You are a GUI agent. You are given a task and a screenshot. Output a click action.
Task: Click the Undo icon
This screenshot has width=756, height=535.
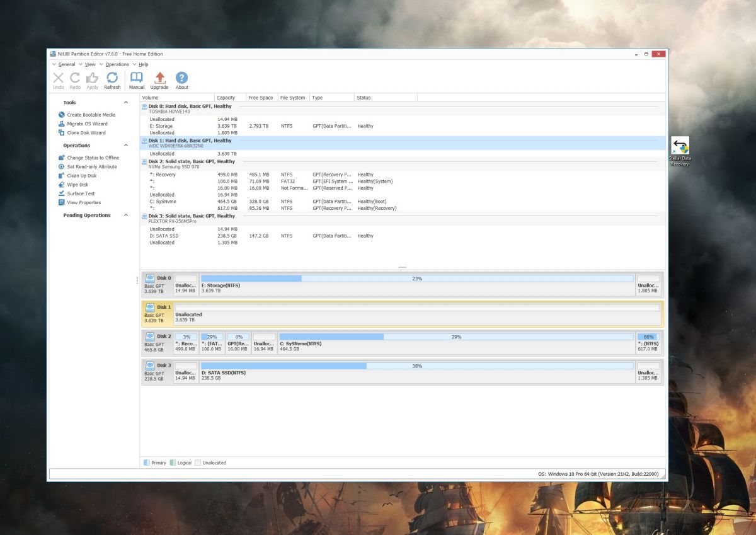[58, 78]
